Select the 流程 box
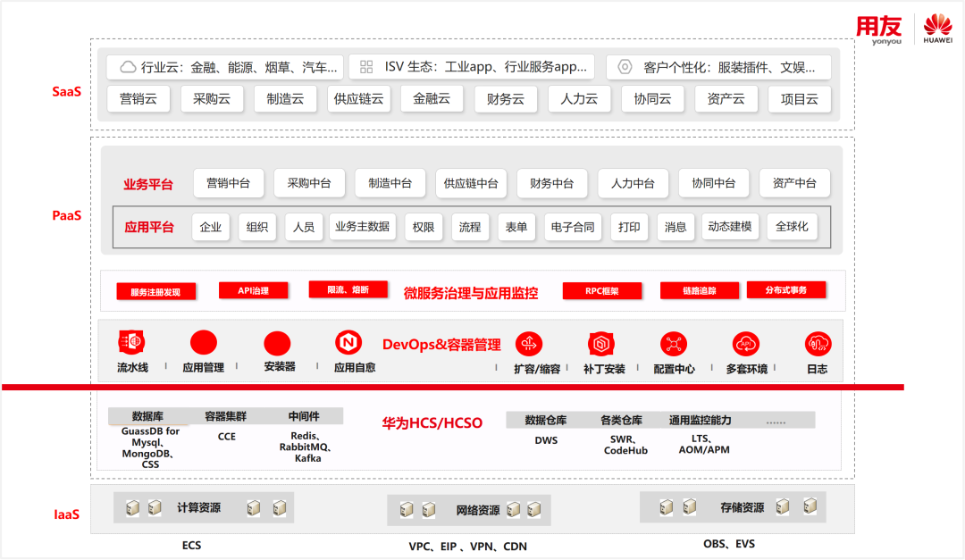 point(470,227)
